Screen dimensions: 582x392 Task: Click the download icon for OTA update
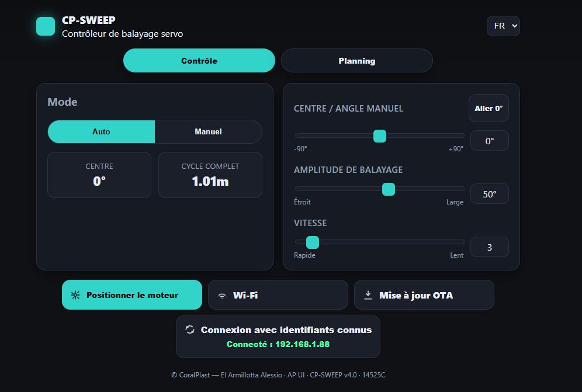click(x=368, y=295)
